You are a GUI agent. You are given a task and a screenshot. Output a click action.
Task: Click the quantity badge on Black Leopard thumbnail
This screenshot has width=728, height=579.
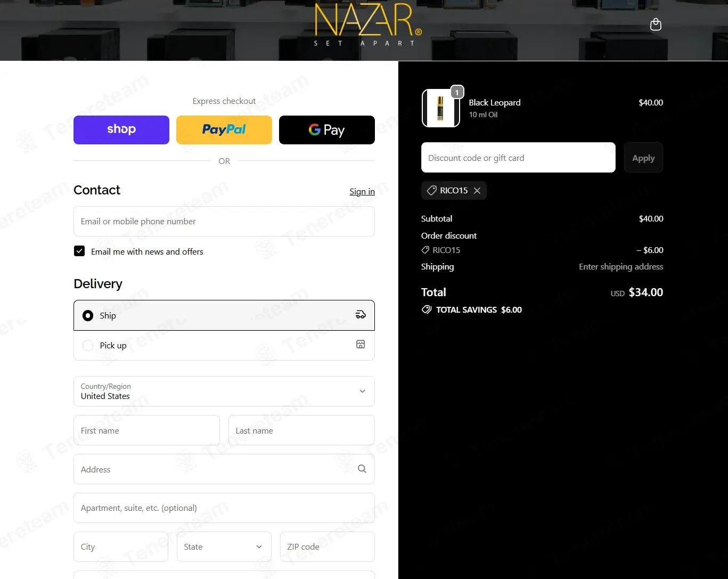[x=457, y=92]
